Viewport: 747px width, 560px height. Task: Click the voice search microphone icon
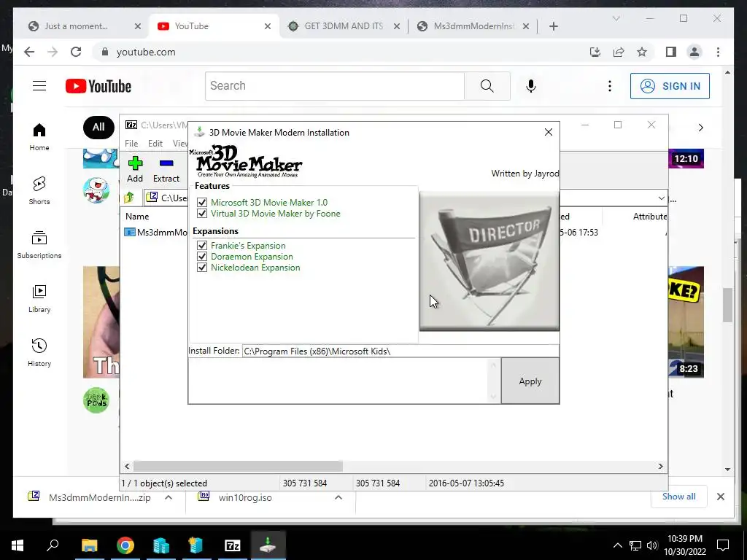531,86
